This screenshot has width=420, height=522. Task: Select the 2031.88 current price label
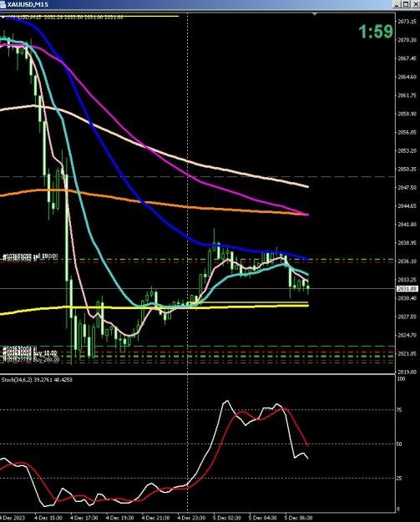(407, 289)
